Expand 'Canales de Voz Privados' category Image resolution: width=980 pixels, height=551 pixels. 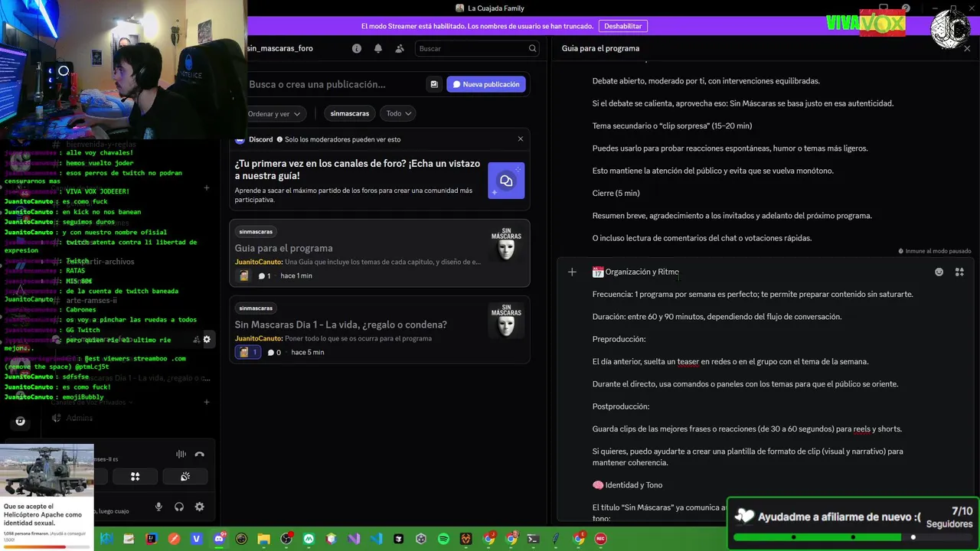pos(92,402)
